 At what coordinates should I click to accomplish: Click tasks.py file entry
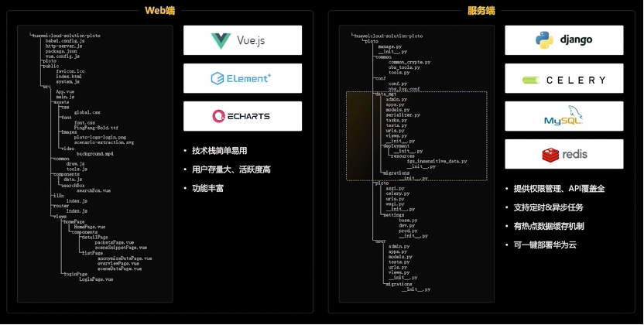396,120
